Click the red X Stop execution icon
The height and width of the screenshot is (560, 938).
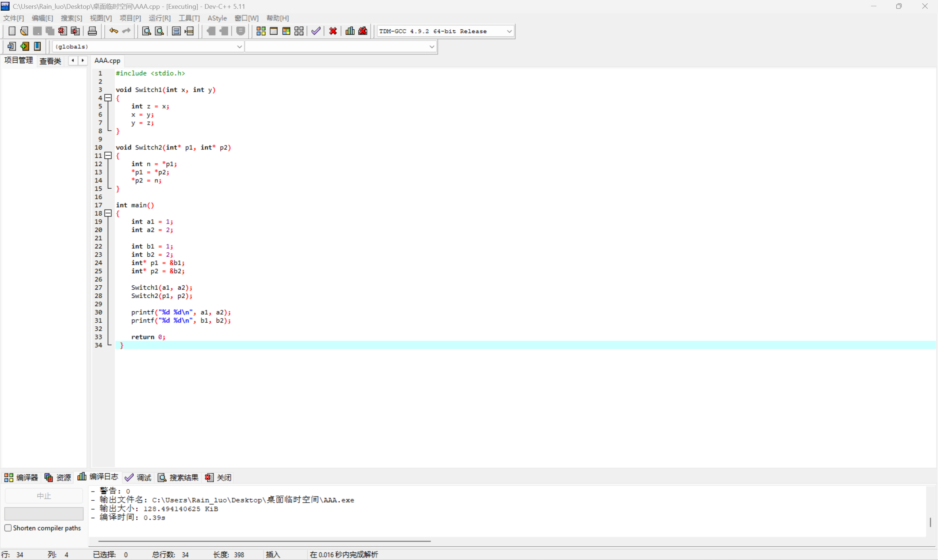pos(333,31)
